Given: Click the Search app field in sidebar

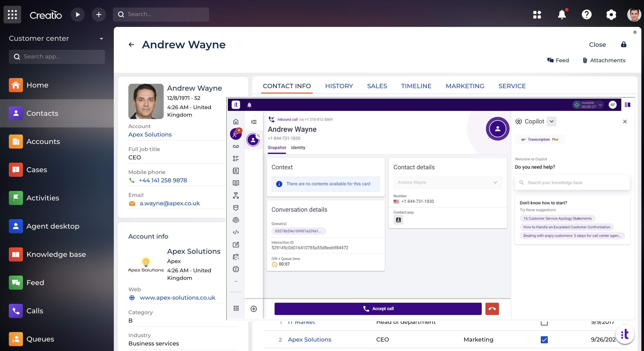Looking at the screenshot, I should pos(57,57).
